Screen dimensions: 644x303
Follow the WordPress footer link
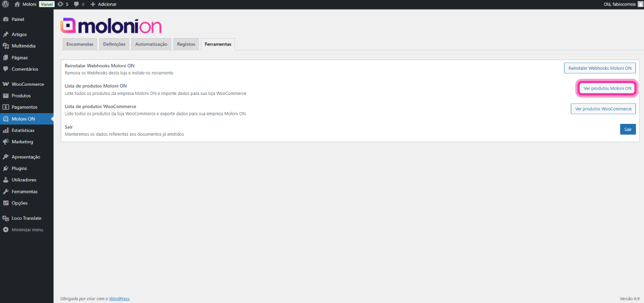120,299
